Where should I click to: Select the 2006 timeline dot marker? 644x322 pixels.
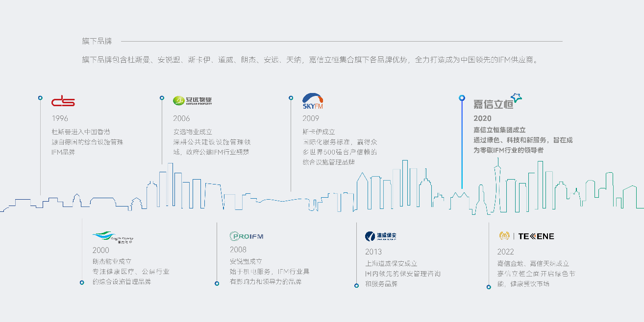coord(162,98)
